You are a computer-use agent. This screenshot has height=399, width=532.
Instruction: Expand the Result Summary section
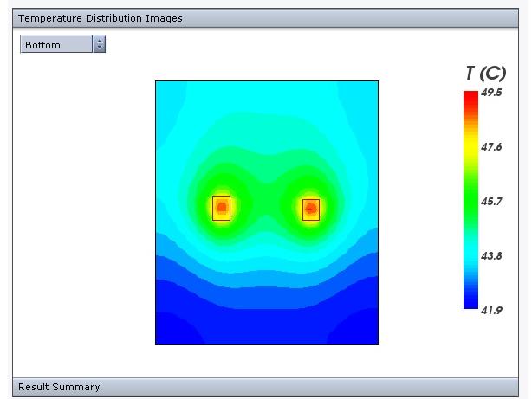point(265,387)
